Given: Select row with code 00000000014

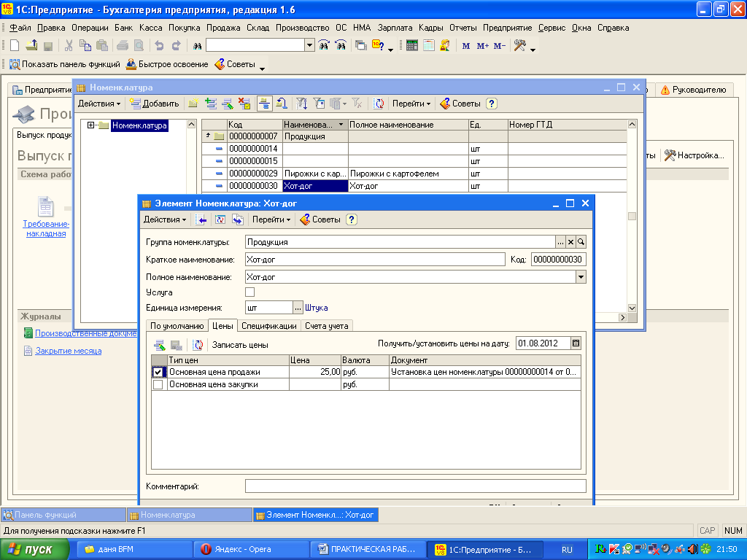Looking at the screenshot, I should point(414,149).
